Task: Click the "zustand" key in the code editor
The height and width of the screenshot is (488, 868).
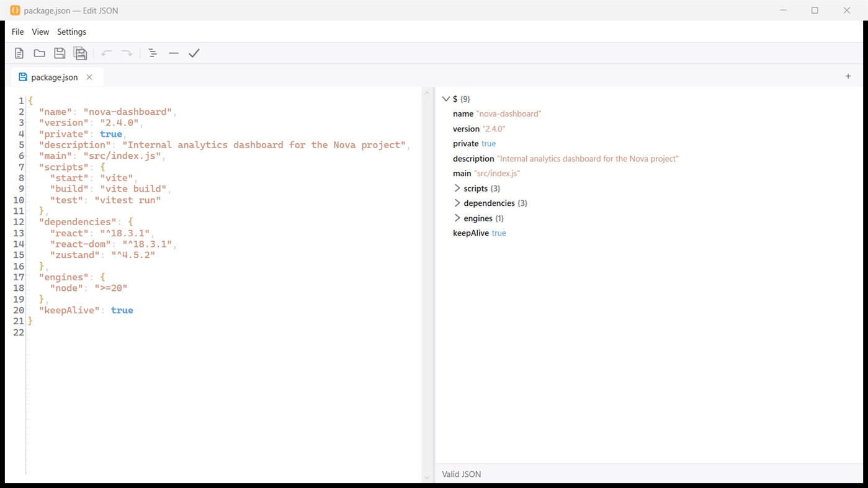Action: (75, 255)
